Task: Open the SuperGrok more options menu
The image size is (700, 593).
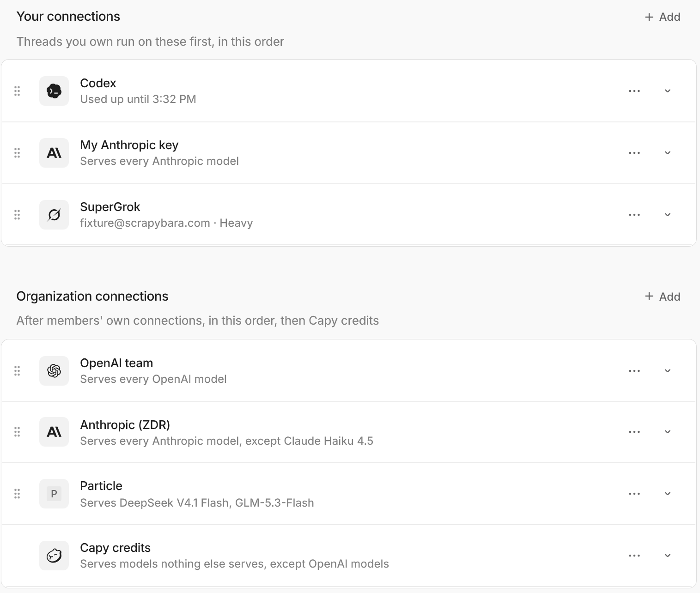Action: coord(634,215)
